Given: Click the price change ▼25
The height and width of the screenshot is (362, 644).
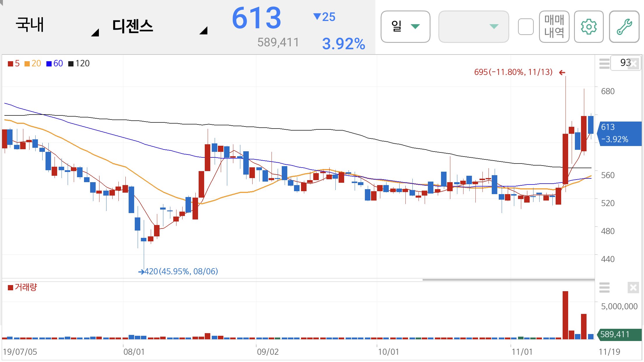Looking at the screenshot, I should pos(324,17).
